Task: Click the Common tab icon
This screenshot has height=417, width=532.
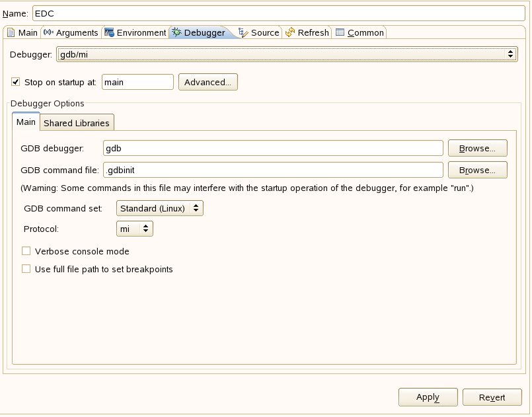Action: (340, 32)
